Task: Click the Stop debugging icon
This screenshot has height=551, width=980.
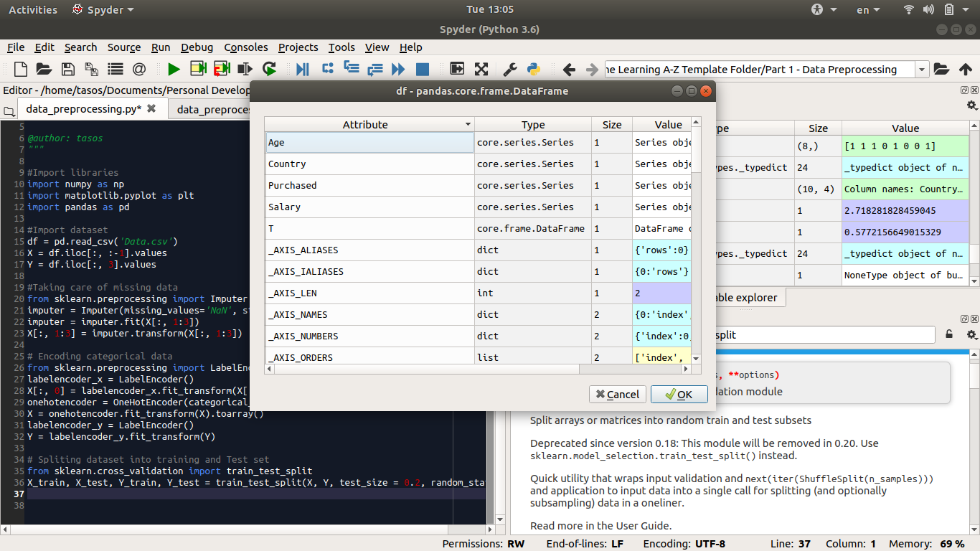Action: [x=422, y=69]
